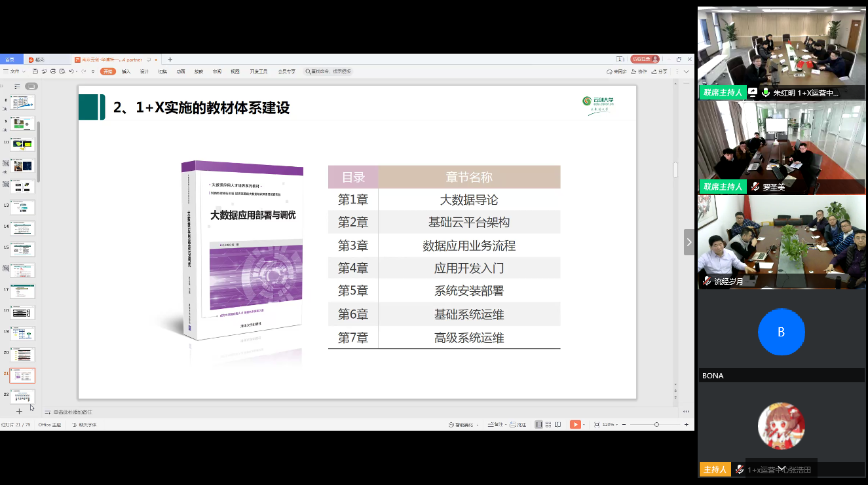This screenshot has width=868, height=485.
Task: Expand the 120% zoom level dropdown
Action: [x=609, y=425]
